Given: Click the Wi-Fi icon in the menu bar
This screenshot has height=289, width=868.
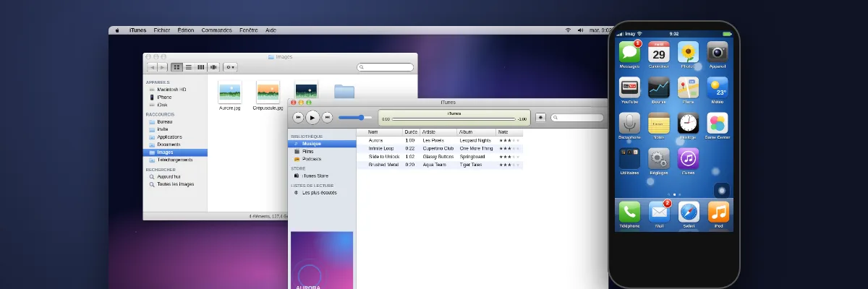Looking at the screenshot, I should (568, 30).
